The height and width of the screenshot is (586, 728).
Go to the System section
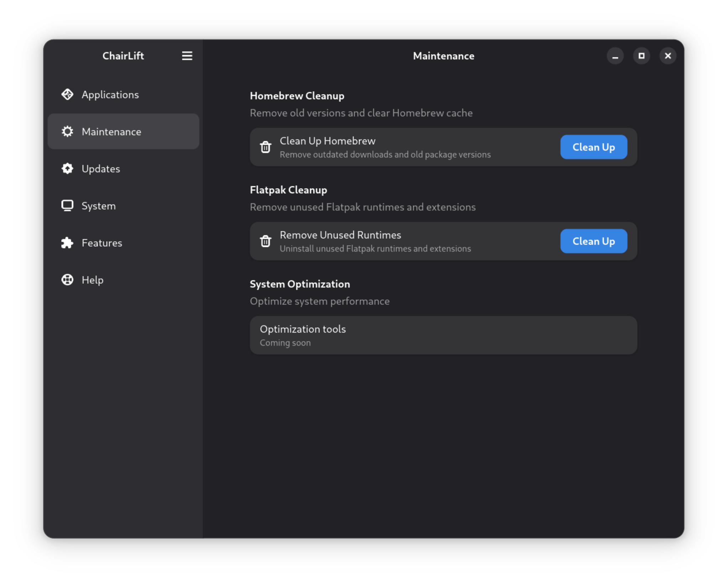coord(123,206)
